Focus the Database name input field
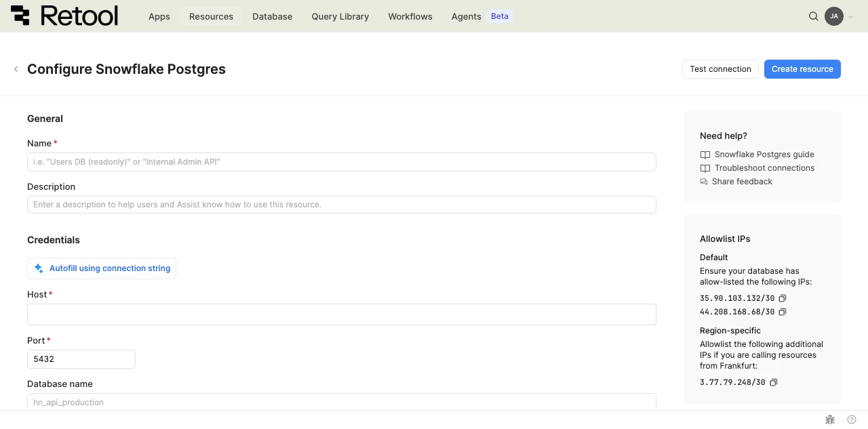Image resolution: width=868 pixels, height=429 pixels. 342,401
